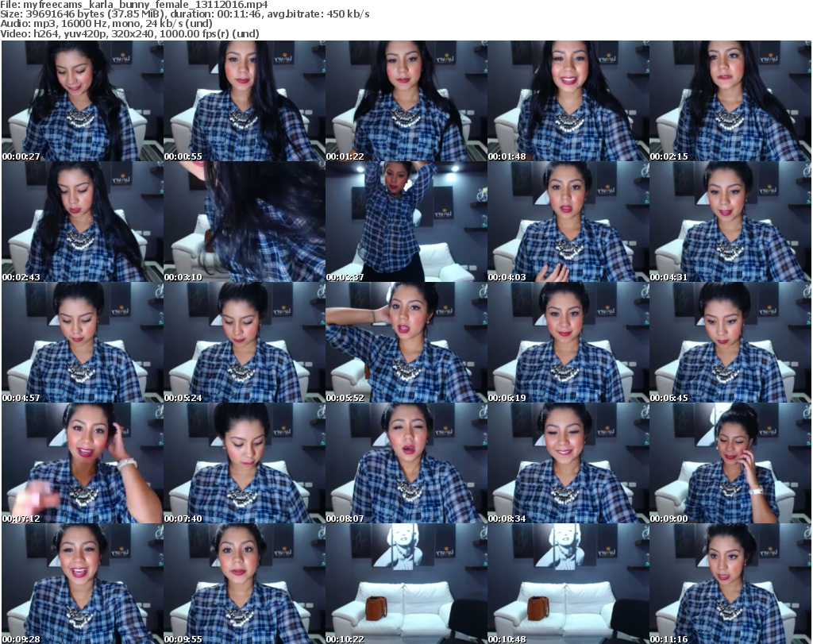Click the thumbnail marked 00:09:00
The image size is (813, 644).
click(x=730, y=464)
